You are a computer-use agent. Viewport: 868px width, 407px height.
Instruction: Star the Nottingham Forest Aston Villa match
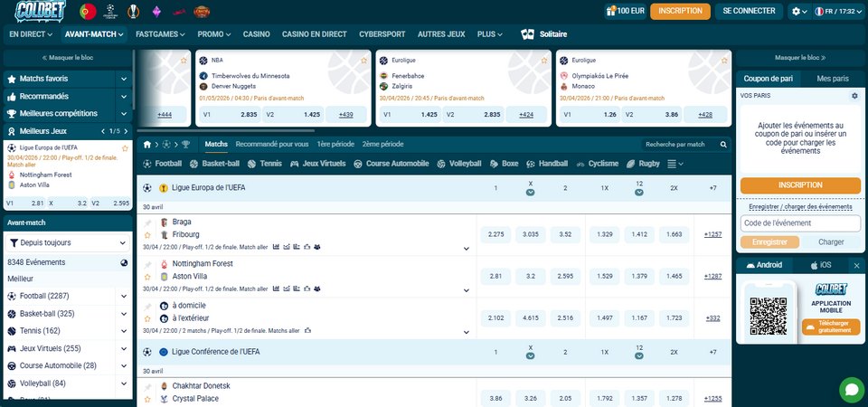click(147, 277)
